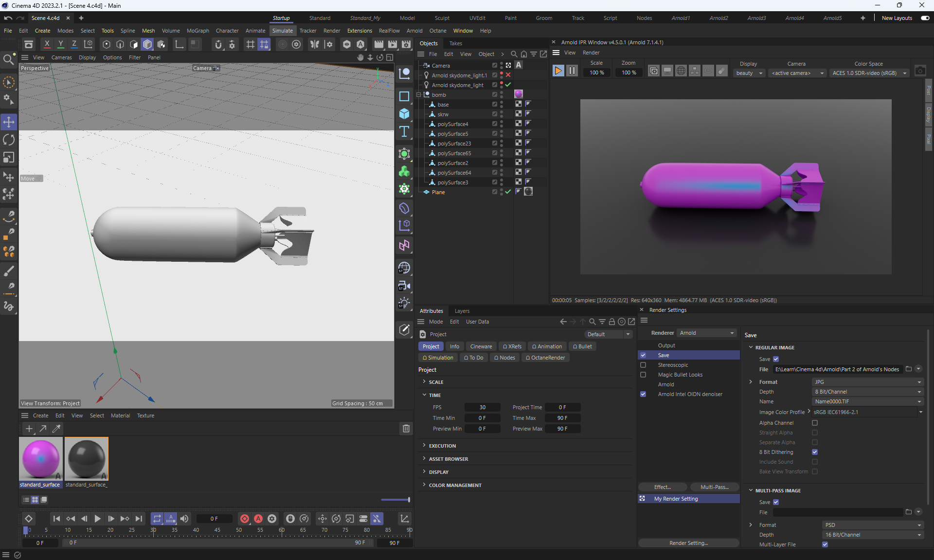Disable 8 Bit Dithering checkbox
Screen dimensions: 934x560
[814, 452]
